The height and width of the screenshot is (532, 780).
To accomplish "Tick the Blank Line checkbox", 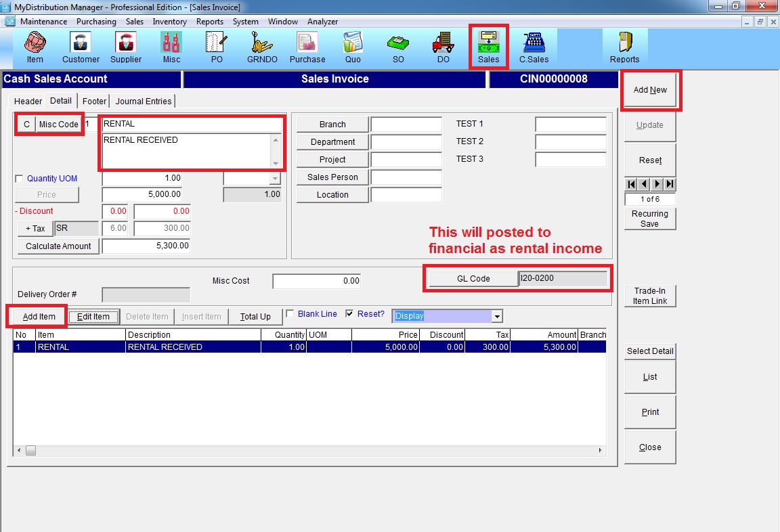I will point(290,314).
